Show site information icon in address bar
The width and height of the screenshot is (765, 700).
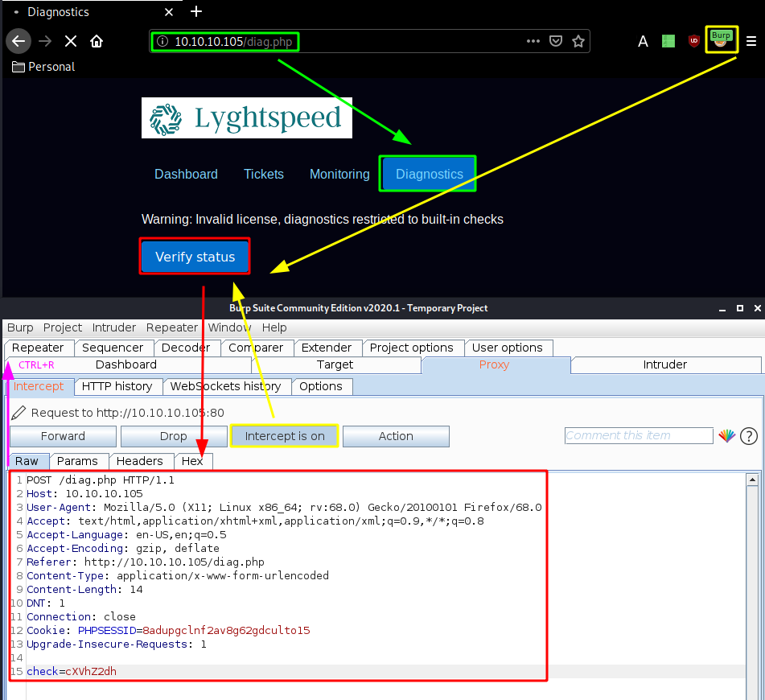[162, 42]
